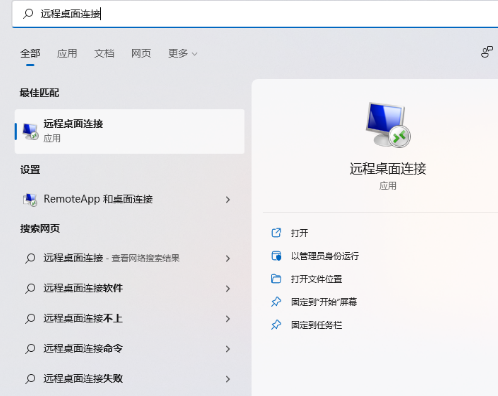
Task: Expand chevron for 查看网络搜索结果 row
Action: click(x=228, y=258)
